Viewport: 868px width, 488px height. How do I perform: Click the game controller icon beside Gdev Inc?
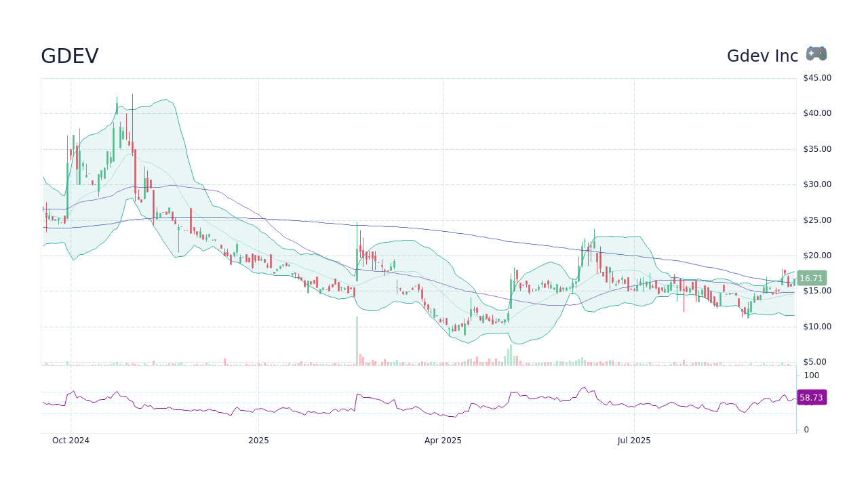pyautogui.click(x=816, y=54)
